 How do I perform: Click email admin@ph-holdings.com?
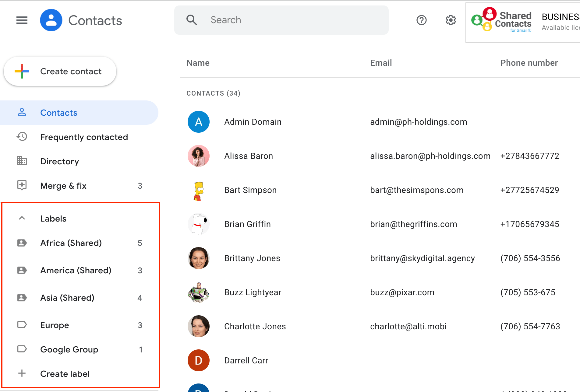[419, 122]
